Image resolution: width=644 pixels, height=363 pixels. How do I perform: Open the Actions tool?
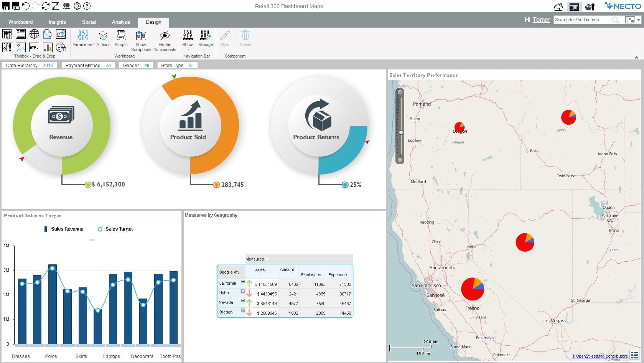(103, 38)
